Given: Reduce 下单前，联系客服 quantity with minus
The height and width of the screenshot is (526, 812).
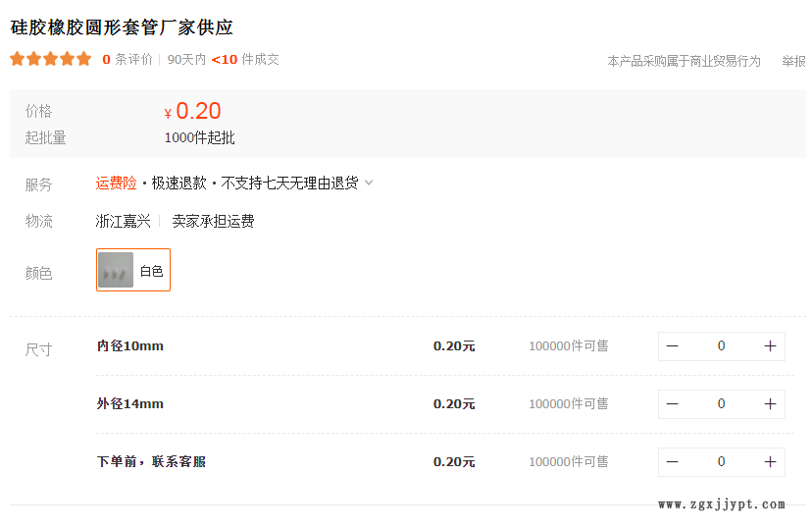Looking at the screenshot, I should [x=673, y=462].
